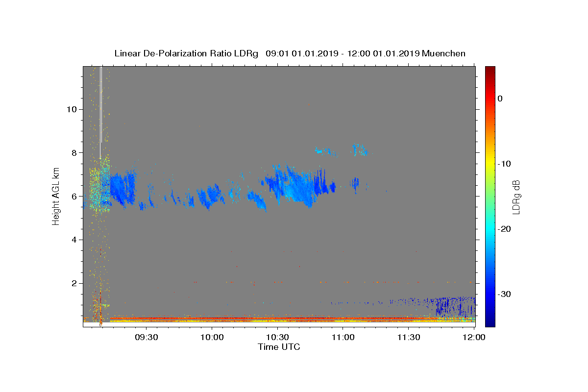This screenshot has height=392, width=588.
Task: Click the 'Height AGL km' axis label
Action: 56,196
